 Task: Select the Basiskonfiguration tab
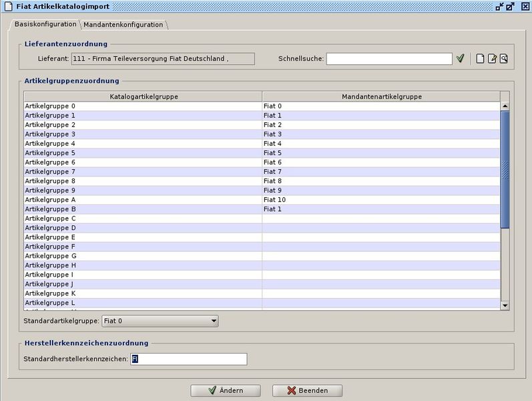45,24
